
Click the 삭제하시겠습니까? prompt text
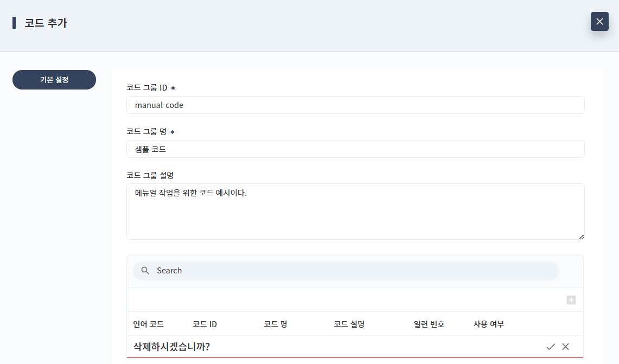[x=171, y=347]
